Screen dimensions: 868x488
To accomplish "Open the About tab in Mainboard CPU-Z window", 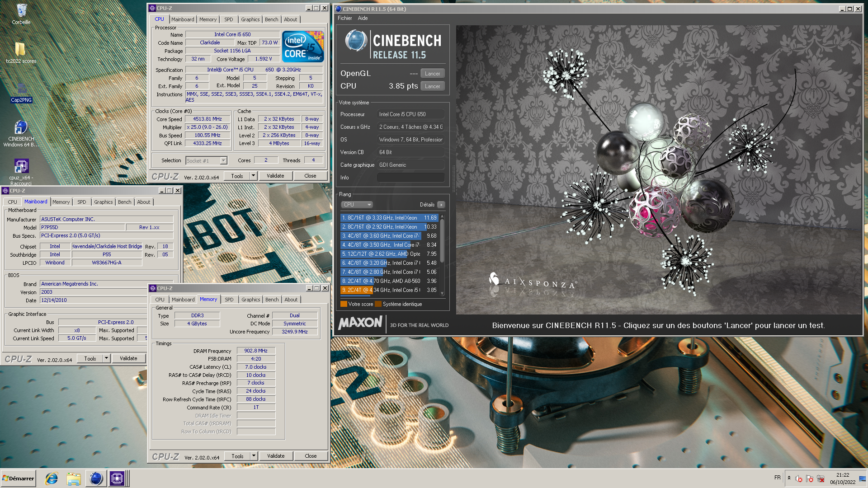I will 143,202.
